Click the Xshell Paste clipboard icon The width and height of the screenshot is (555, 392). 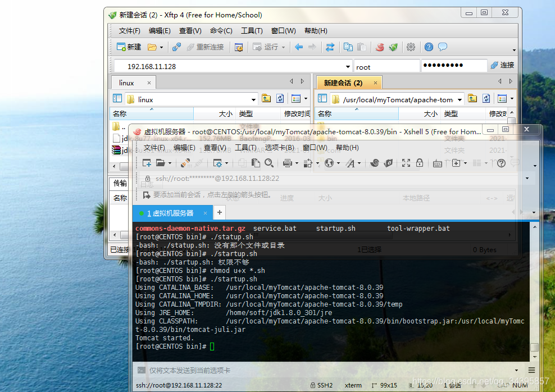tap(255, 163)
